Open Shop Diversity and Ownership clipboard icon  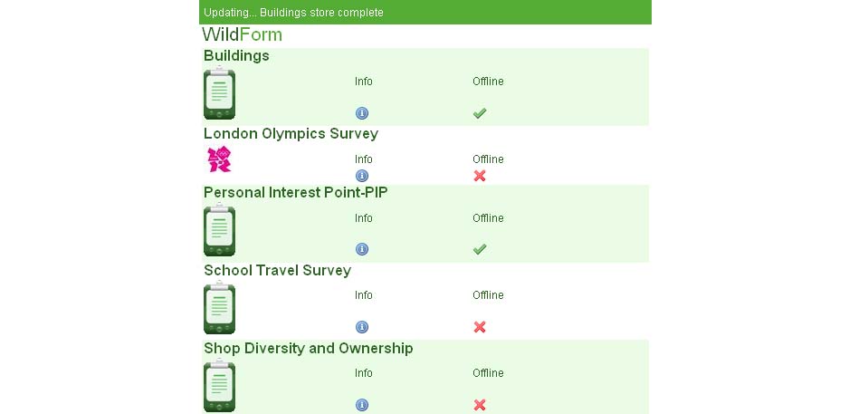[219, 385]
